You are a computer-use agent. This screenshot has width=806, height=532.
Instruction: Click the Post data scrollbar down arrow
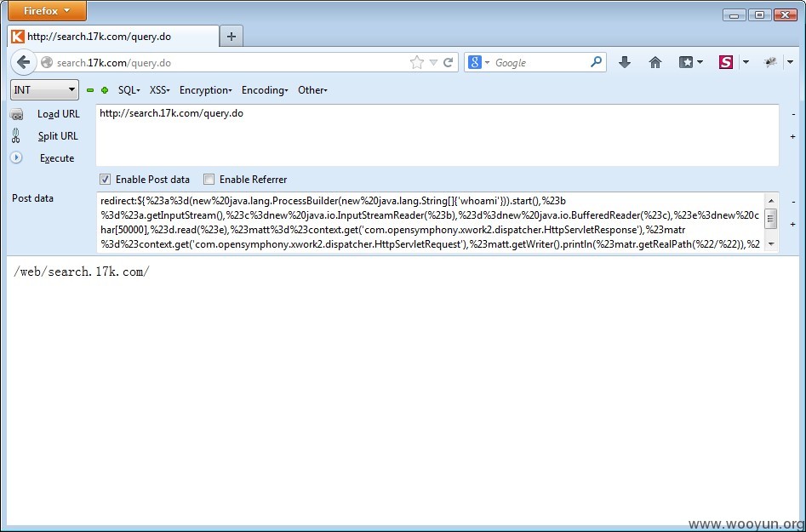click(770, 244)
